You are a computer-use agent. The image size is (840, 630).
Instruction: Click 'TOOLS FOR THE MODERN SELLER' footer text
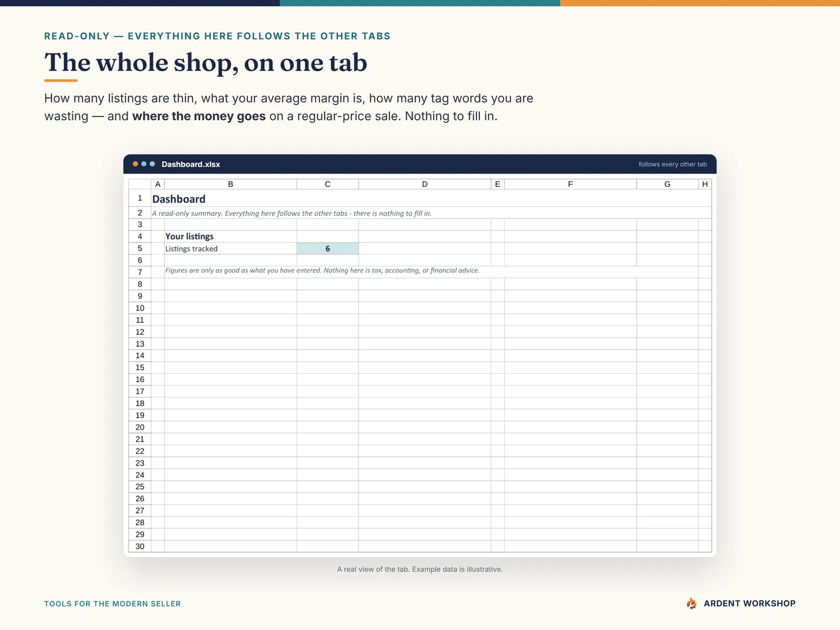[x=112, y=604]
